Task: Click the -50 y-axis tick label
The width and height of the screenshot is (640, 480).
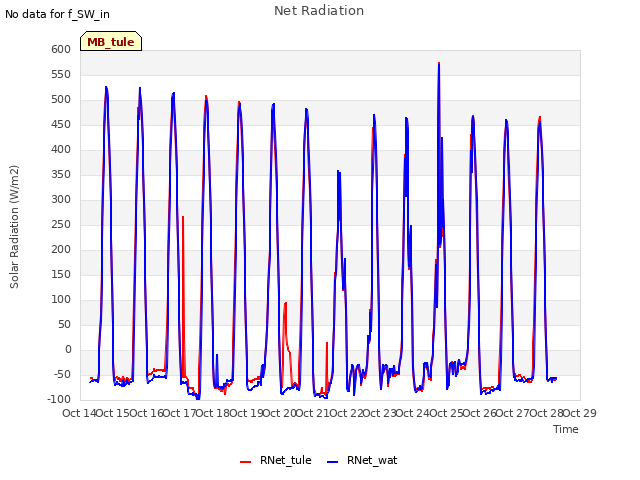Action: pos(62,374)
